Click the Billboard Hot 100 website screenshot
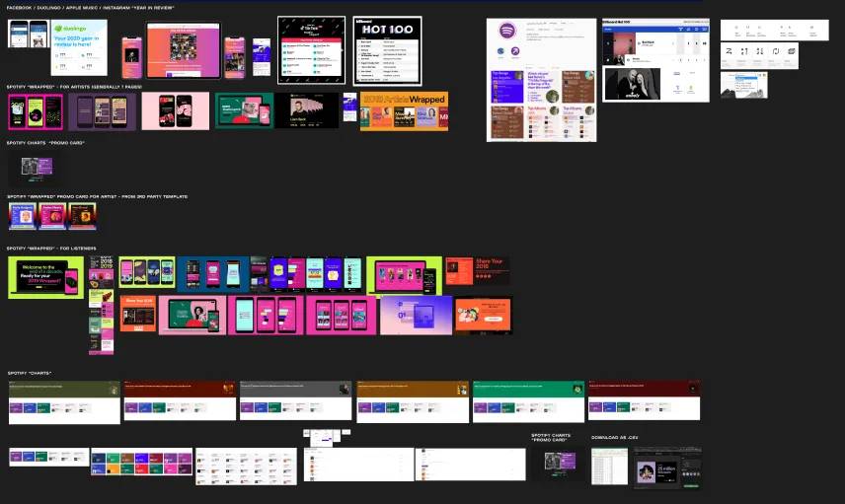 pyautogui.click(x=655, y=60)
